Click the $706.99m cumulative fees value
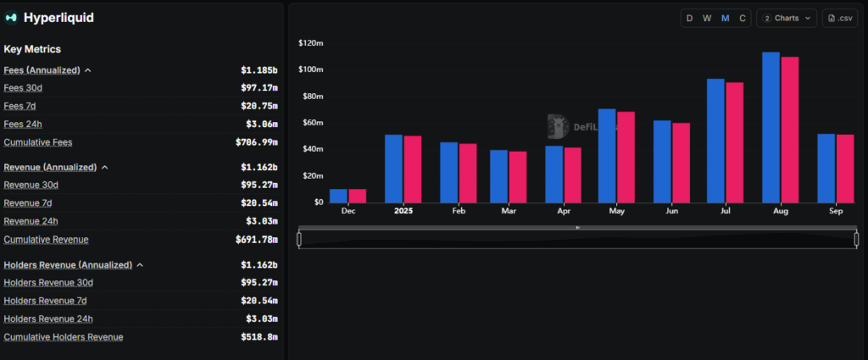The image size is (868, 360). [x=256, y=142]
